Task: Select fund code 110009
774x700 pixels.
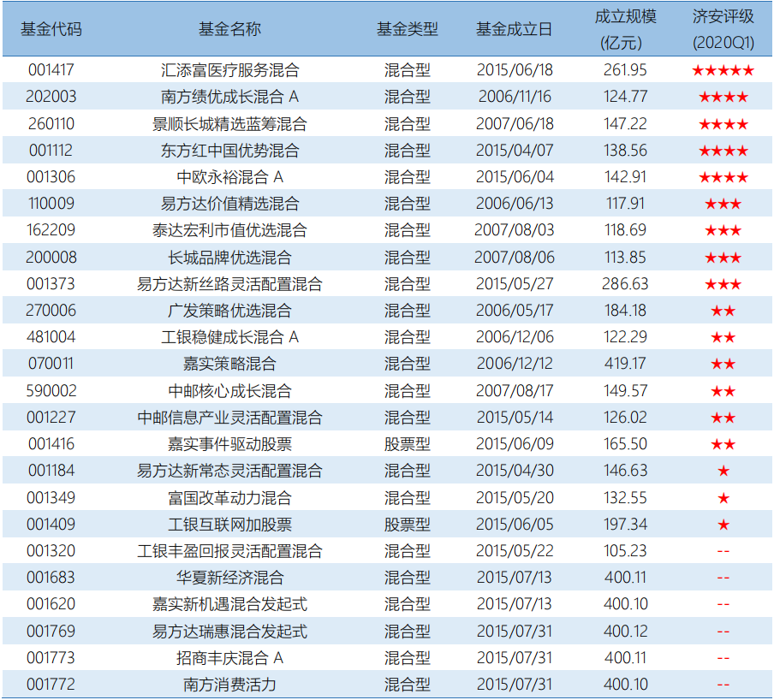Action: tap(51, 203)
